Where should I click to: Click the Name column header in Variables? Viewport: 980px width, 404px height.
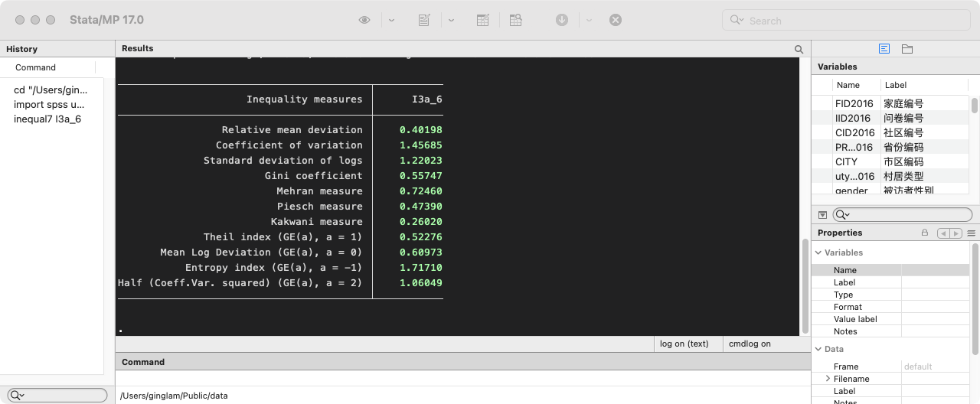[848, 85]
